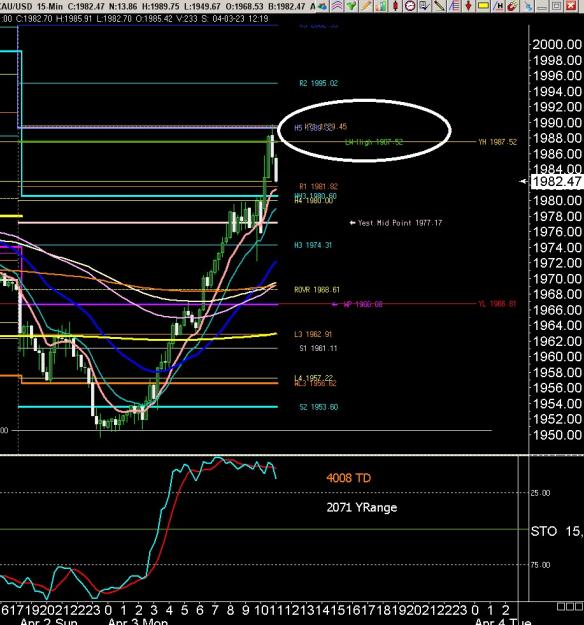This screenshot has width=584, height=625.
Task: Click the green toolbar icon
Action: click(351, 6)
